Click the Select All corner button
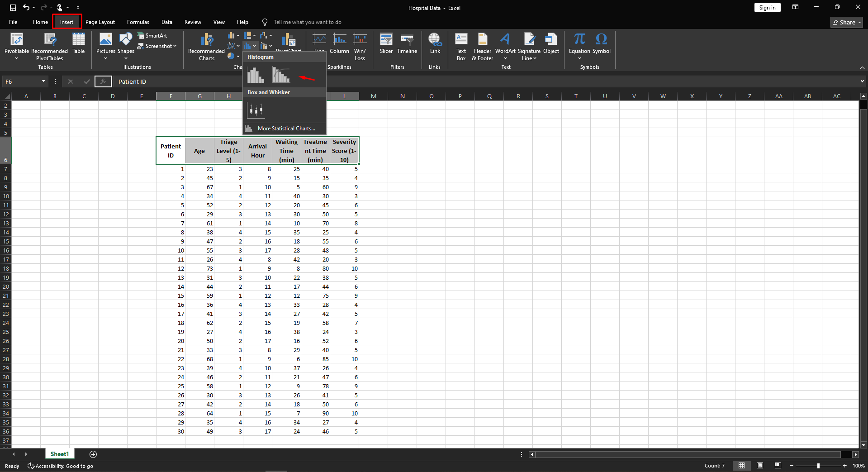The width and height of the screenshot is (868, 472). [x=6, y=96]
